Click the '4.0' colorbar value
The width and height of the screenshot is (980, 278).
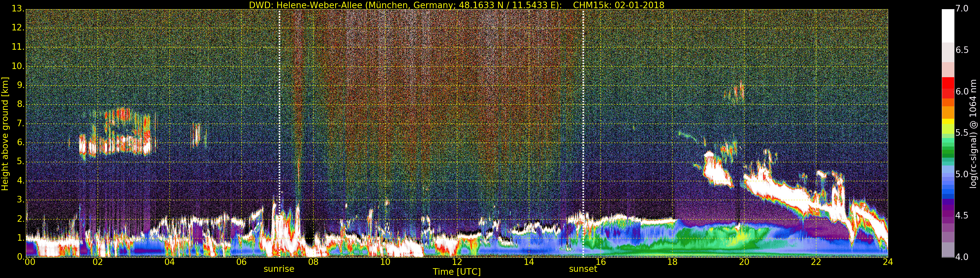click(962, 257)
